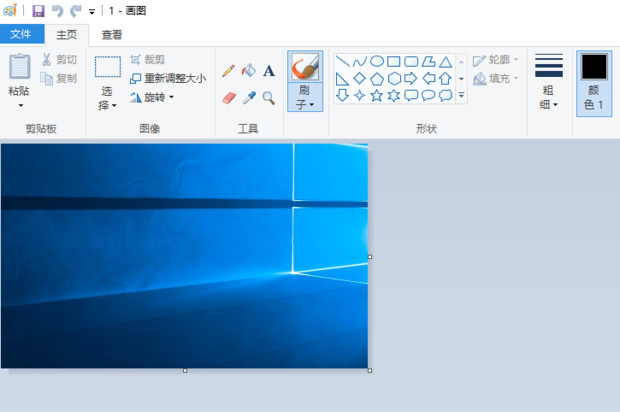This screenshot has width=620, height=412.
Task: Click the rectangular selection icon
Action: (108, 66)
